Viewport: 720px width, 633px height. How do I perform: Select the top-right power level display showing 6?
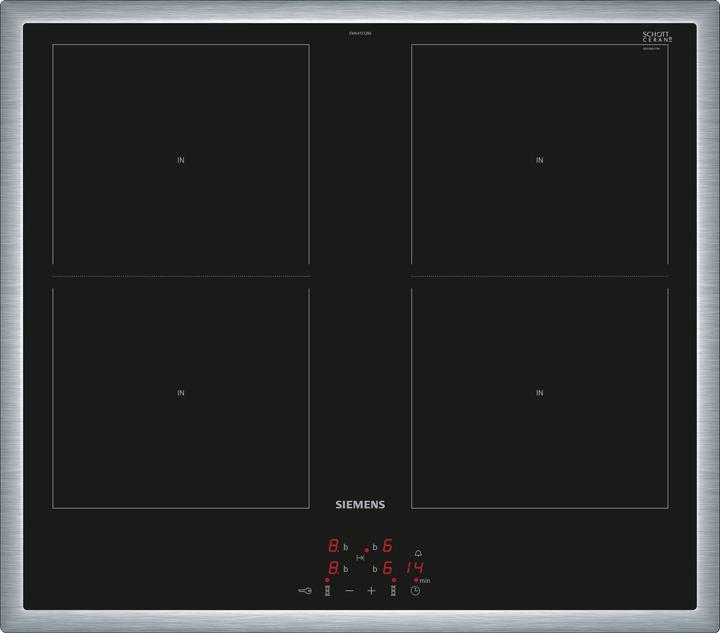coord(387,547)
